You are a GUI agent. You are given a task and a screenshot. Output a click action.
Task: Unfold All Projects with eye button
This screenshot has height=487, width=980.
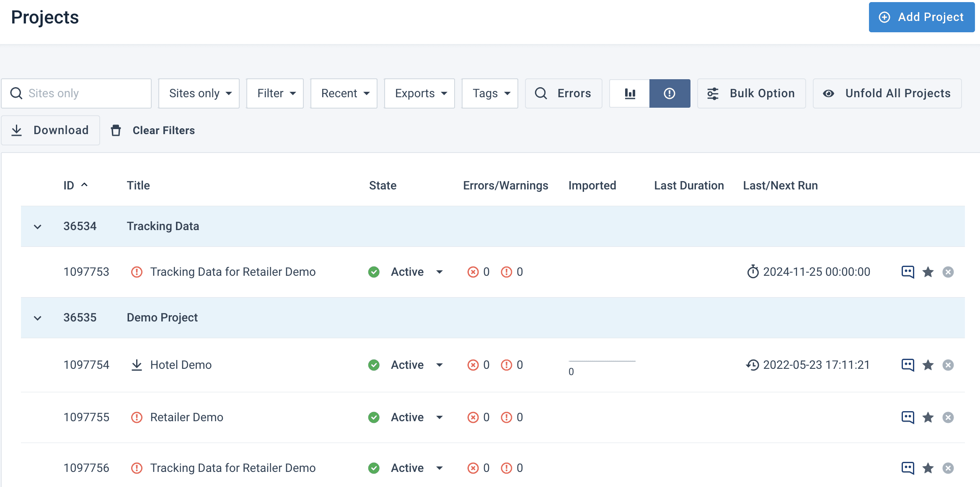point(887,93)
